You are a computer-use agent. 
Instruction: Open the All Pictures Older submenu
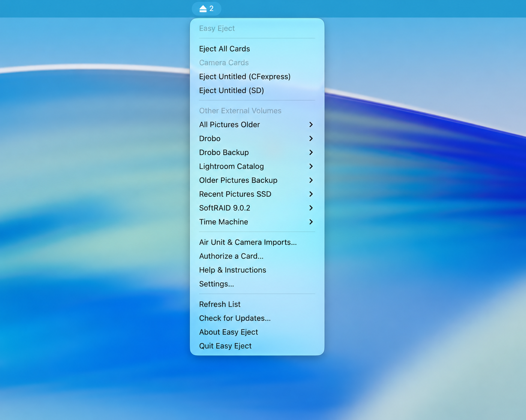click(257, 124)
